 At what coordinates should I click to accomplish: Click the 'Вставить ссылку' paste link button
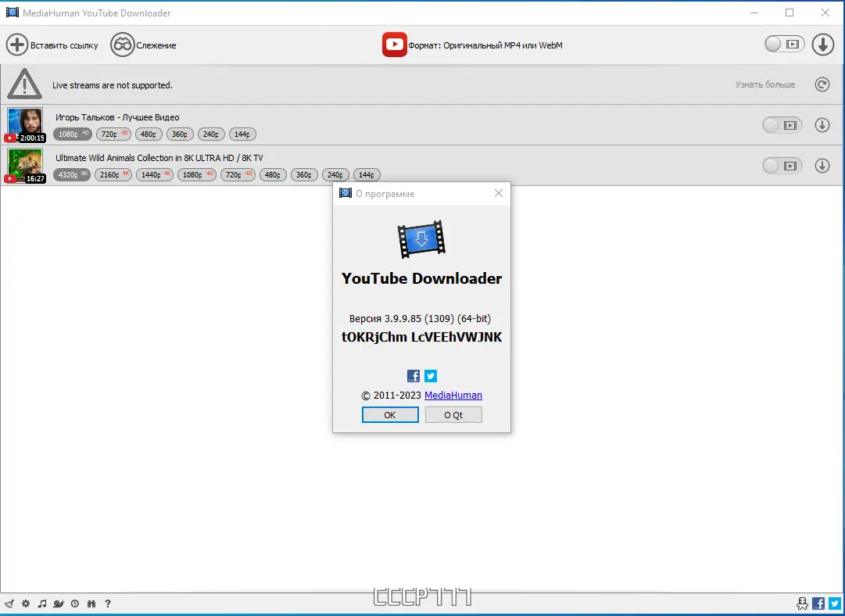[x=52, y=45]
